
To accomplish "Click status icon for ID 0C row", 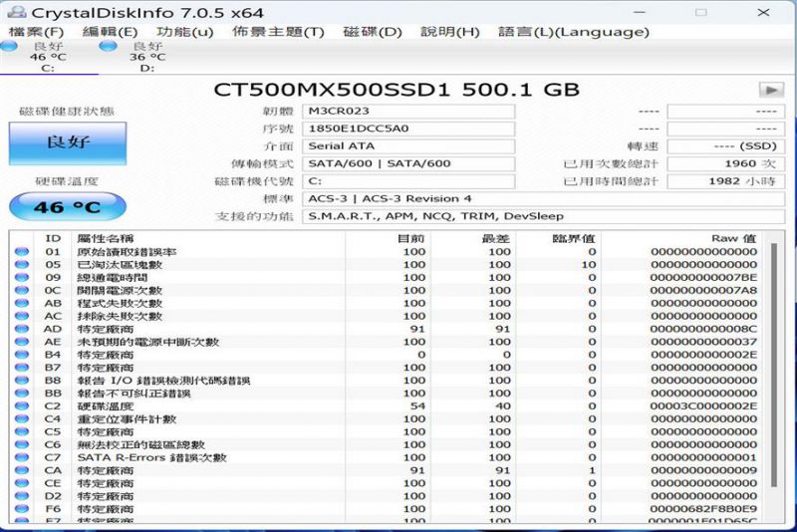I will click(22, 290).
